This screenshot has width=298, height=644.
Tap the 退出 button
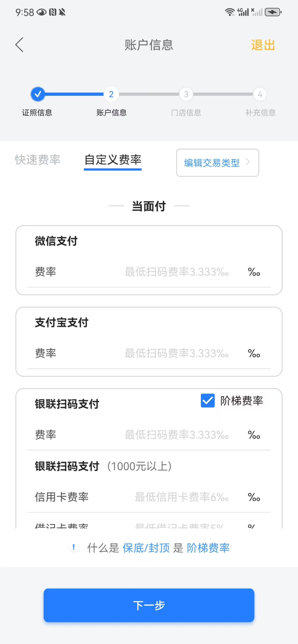click(x=263, y=45)
